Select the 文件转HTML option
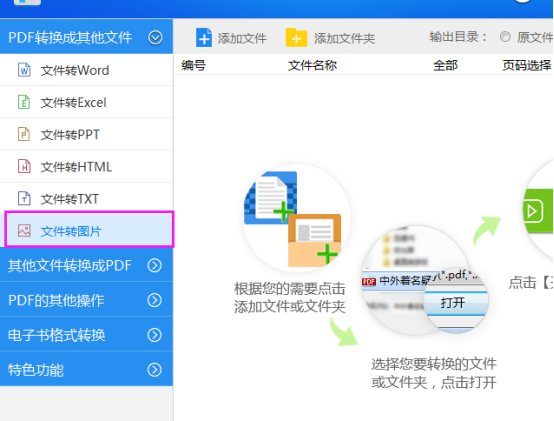This screenshot has width=554, height=421. [x=87, y=167]
